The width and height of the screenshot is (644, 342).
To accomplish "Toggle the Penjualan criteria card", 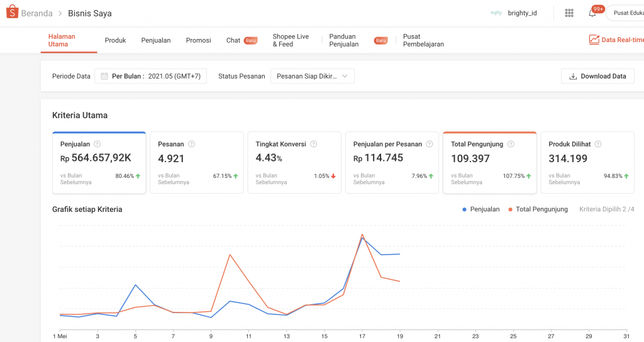I will [x=99, y=163].
